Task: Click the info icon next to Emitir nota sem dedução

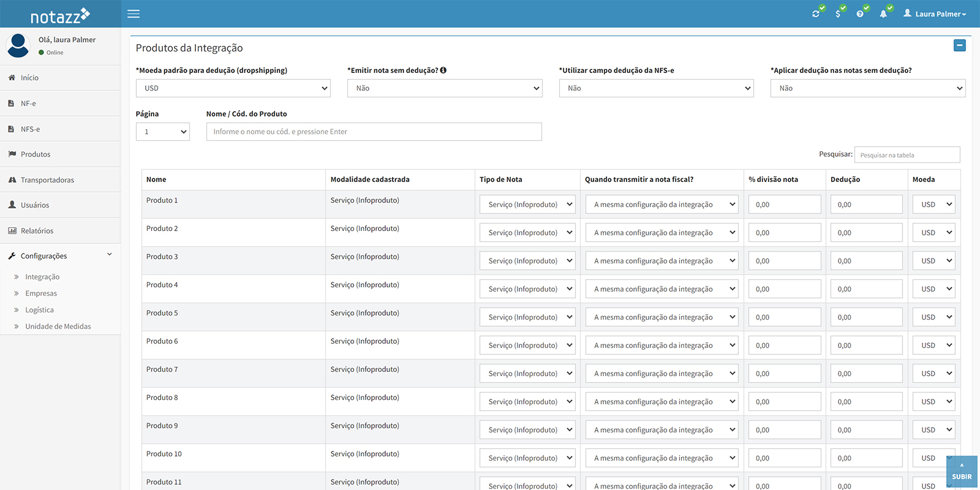Action: [443, 70]
